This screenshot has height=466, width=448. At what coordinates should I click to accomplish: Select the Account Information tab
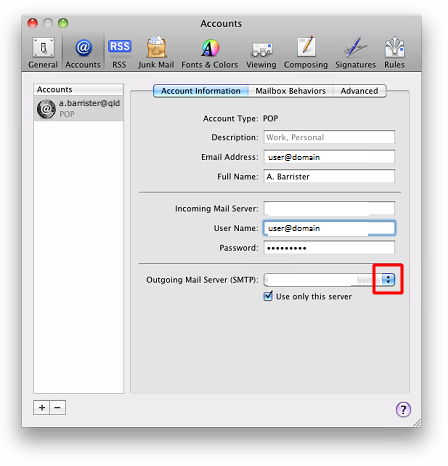pos(201,91)
